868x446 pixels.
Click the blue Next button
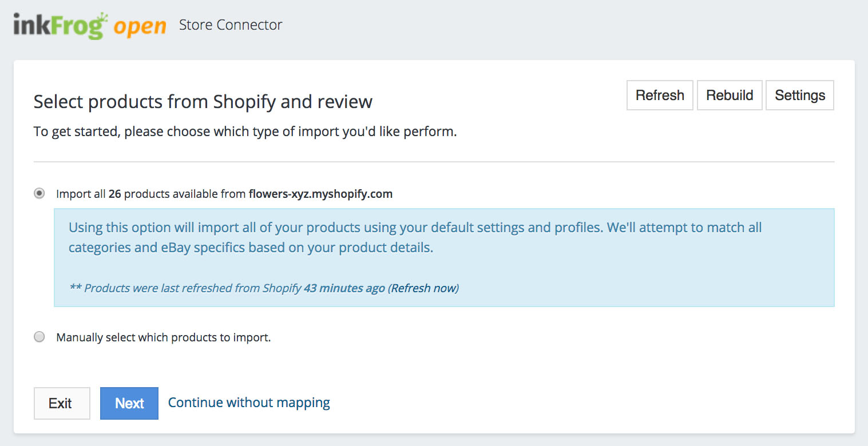[129, 404]
